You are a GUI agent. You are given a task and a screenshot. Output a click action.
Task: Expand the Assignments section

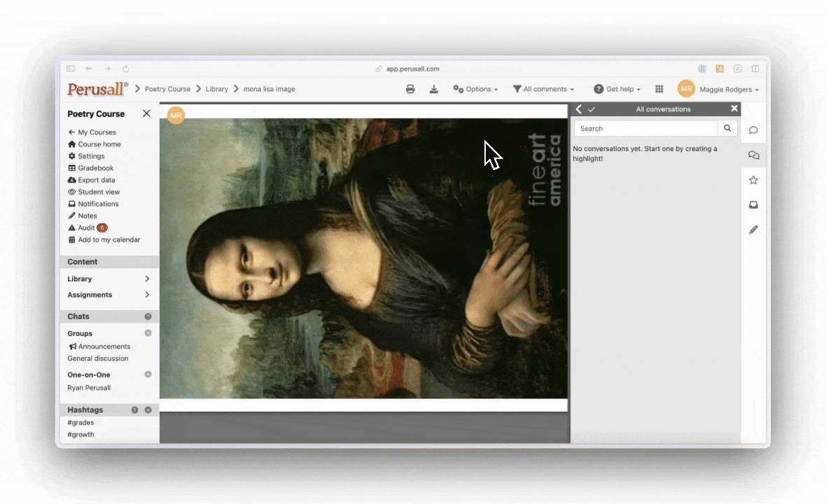point(109,295)
